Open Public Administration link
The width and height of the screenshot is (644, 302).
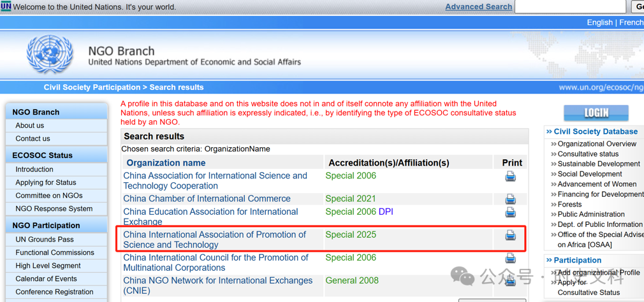coord(591,214)
